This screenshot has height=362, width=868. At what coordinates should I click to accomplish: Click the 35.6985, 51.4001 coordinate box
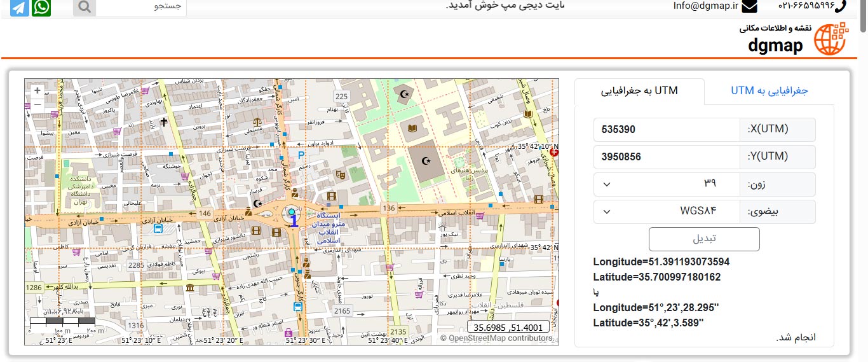point(508,328)
